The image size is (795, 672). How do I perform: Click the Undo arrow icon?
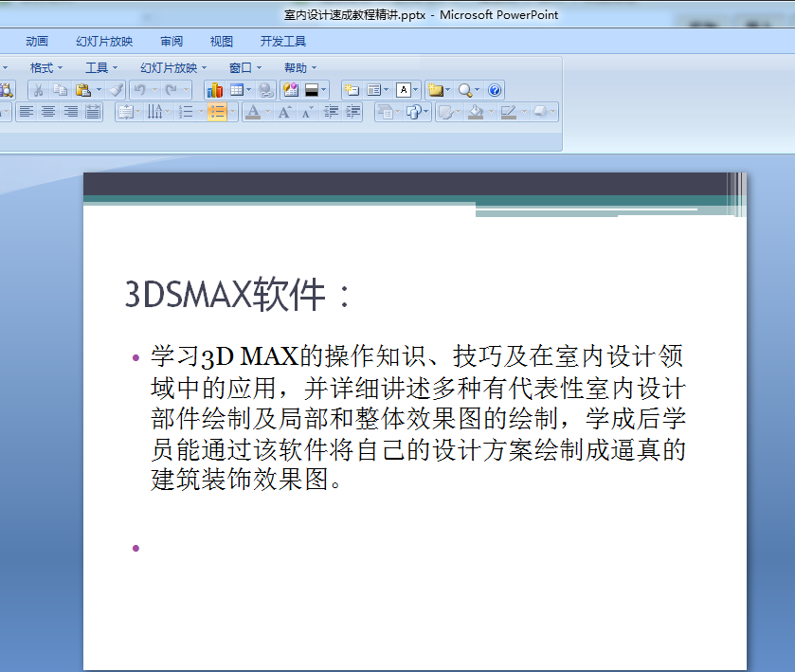140,90
